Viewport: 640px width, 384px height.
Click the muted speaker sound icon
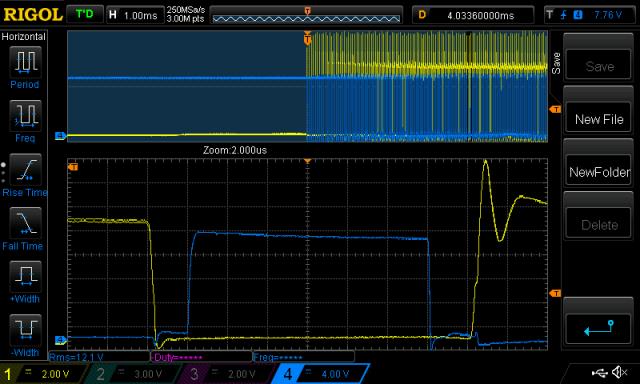click(x=620, y=372)
